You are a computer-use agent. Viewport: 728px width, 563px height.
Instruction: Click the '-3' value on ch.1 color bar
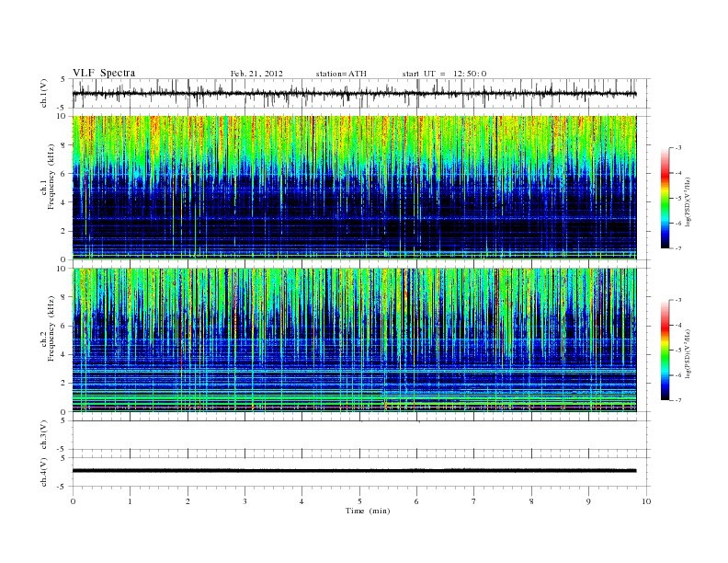pos(678,148)
